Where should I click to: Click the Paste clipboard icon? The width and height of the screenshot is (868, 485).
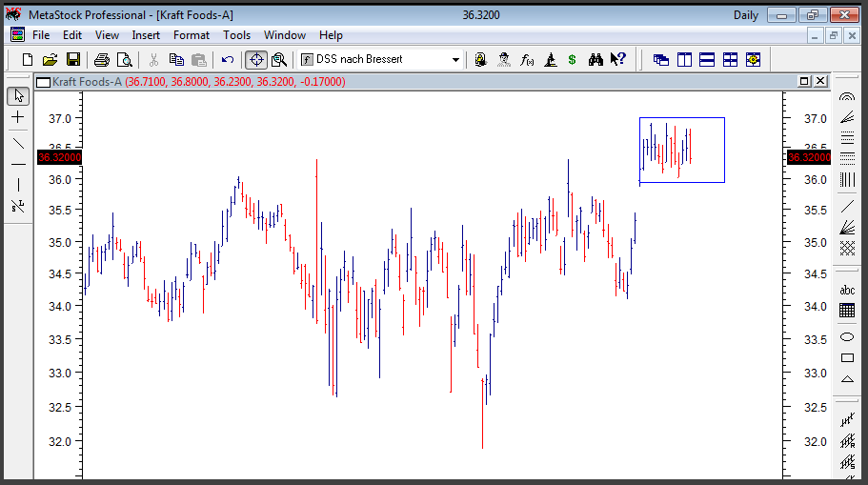click(x=199, y=60)
